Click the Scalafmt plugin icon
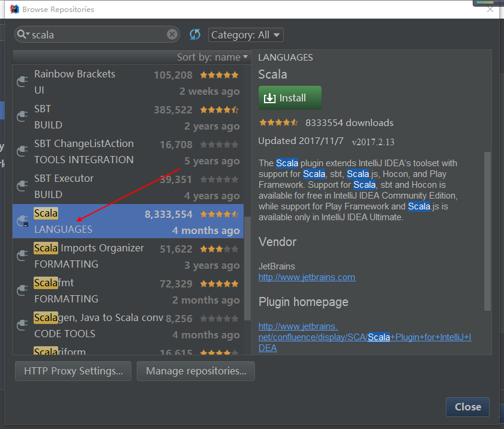This screenshot has width=504, height=429. [x=22, y=290]
